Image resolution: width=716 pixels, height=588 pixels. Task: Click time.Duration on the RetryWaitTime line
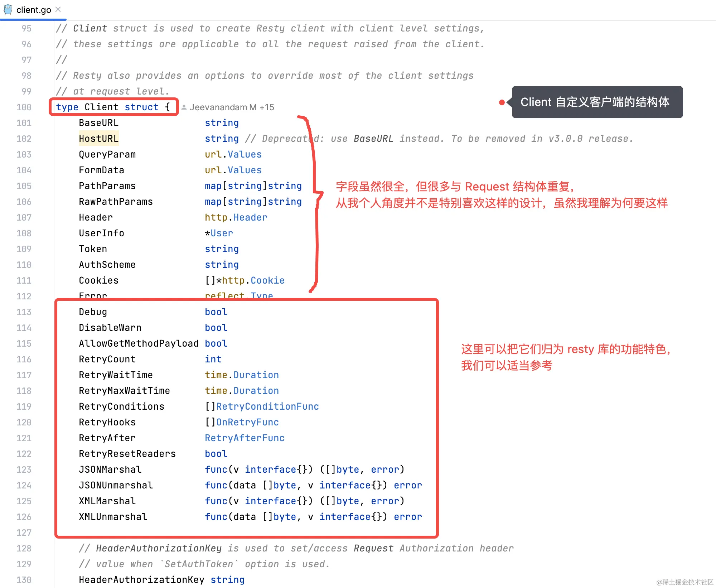point(242,375)
